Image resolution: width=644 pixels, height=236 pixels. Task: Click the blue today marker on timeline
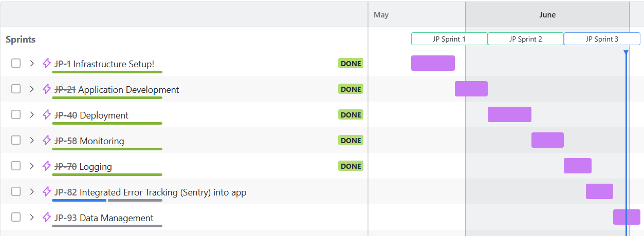coord(625,53)
